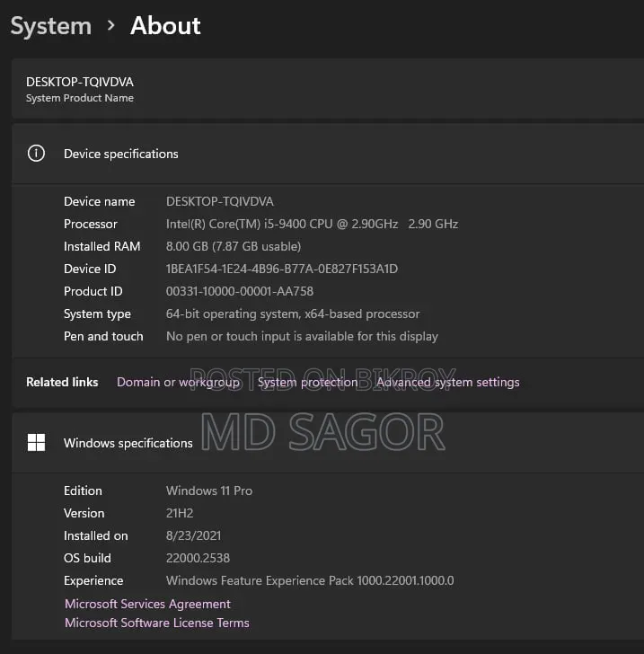
Task: Click the Related links label
Action: coord(62,382)
